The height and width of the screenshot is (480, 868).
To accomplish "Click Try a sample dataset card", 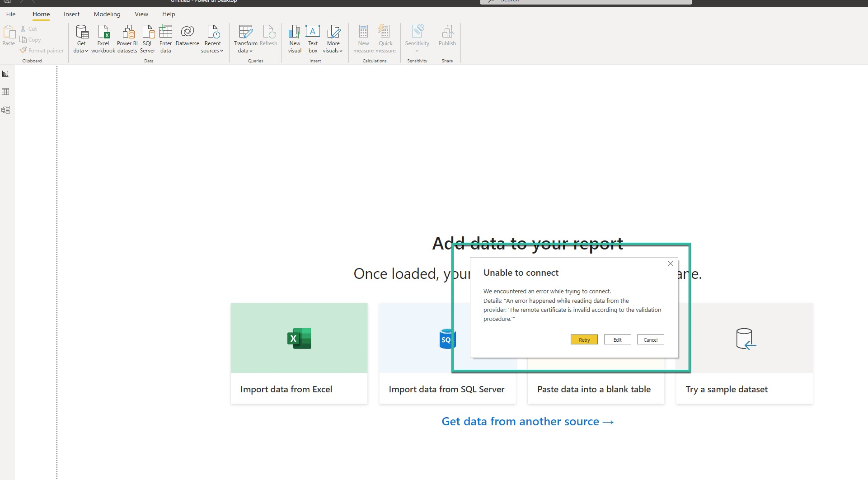I will coord(746,353).
